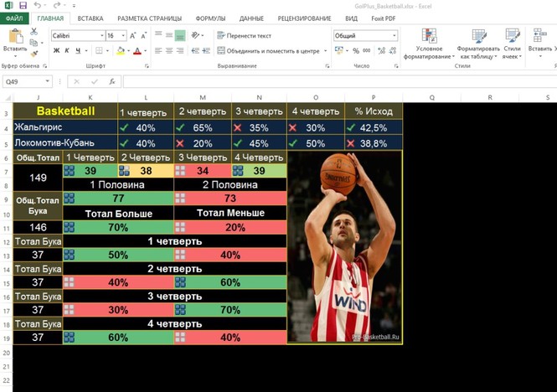Viewport: 557px width, 392px height.
Task: Toggle italic К formatting
Action: [x=67, y=51]
